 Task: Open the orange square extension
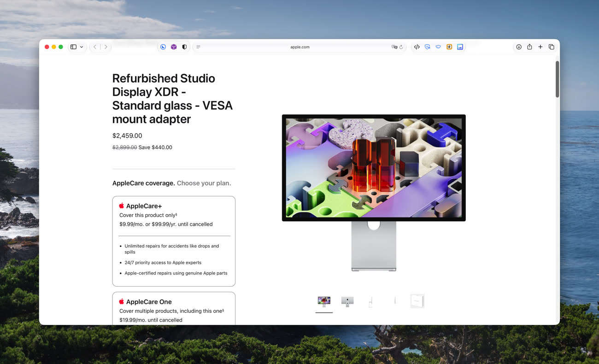point(449,47)
